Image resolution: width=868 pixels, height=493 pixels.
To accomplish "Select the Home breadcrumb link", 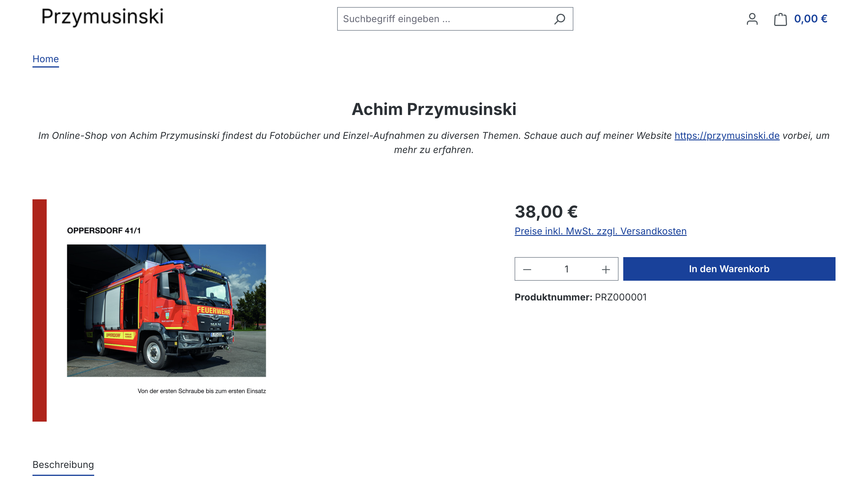I will tap(45, 59).
